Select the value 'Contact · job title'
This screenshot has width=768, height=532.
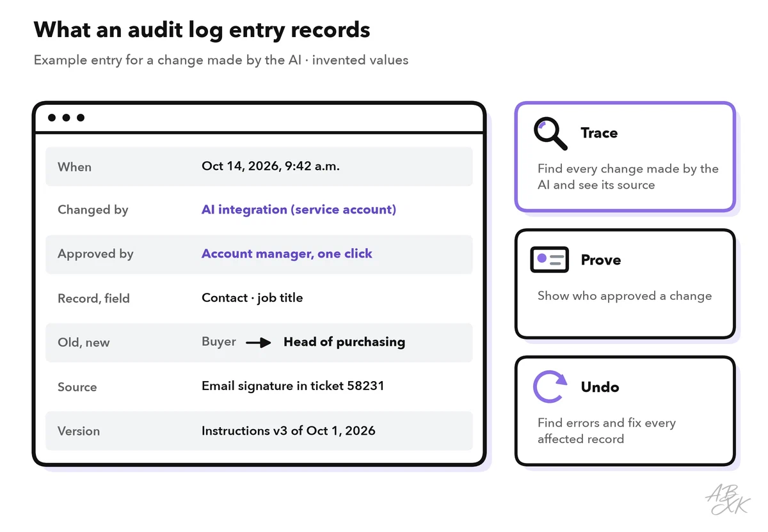click(252, 298)
